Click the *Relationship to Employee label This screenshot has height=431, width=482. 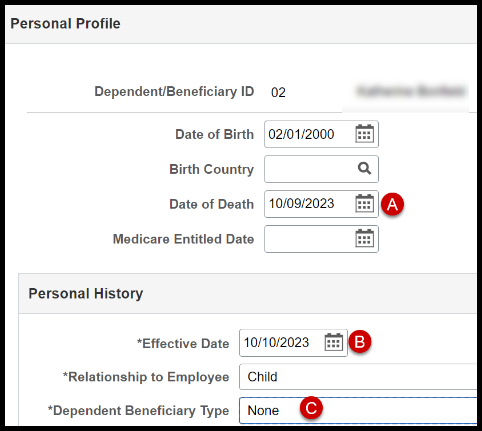146,377
